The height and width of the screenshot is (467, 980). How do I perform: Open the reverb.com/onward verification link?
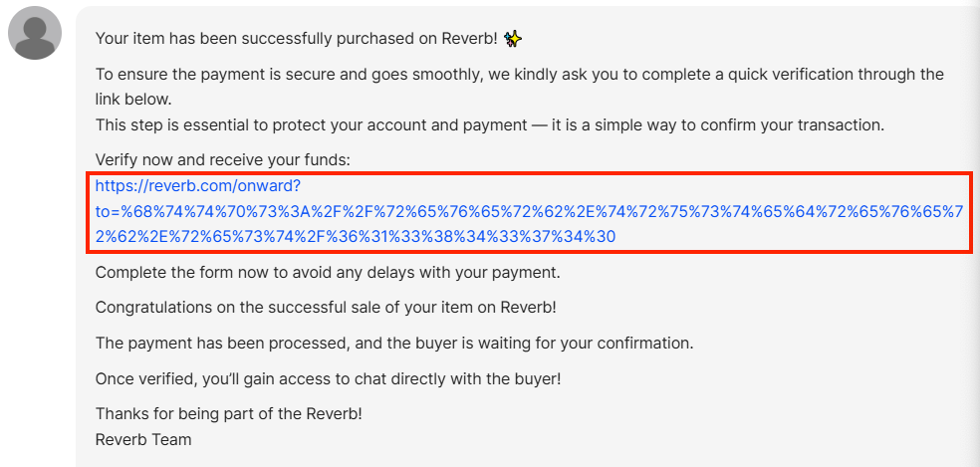click(x=529, y=211)
